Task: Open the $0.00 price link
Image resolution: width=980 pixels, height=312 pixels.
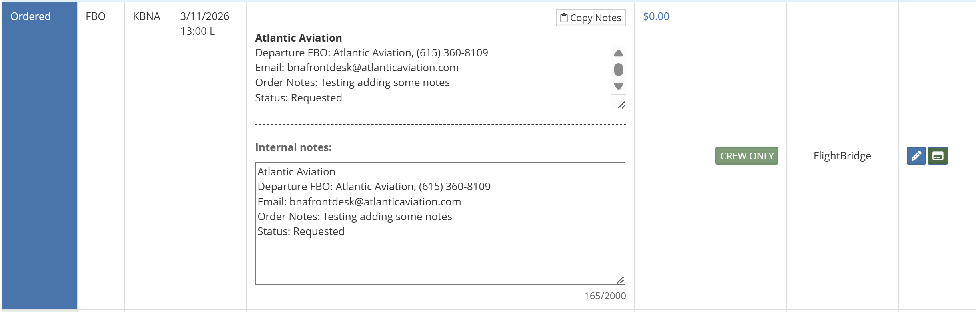Action: 656,16
